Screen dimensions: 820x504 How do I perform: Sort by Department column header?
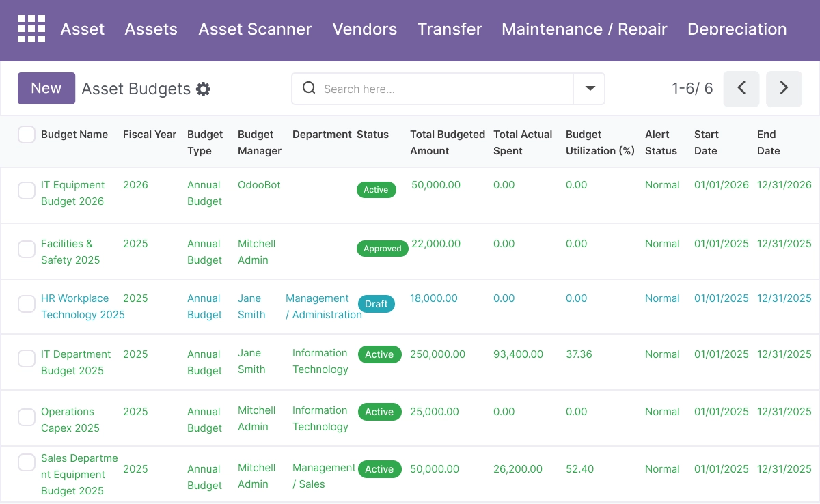click(322, 135)
